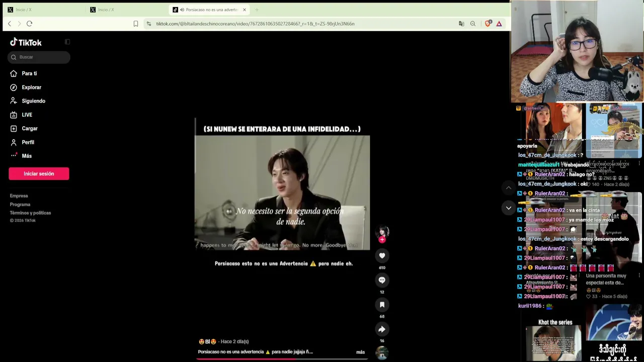Screen dimensions: 644x362
Task: Expand description with 'más'
Action: [x=360, y=352]
